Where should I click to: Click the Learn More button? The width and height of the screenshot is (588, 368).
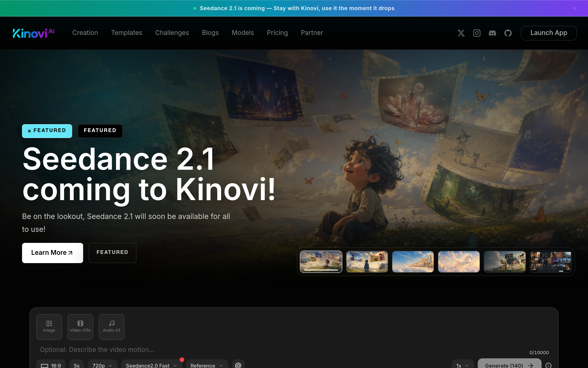coord(52,253)
